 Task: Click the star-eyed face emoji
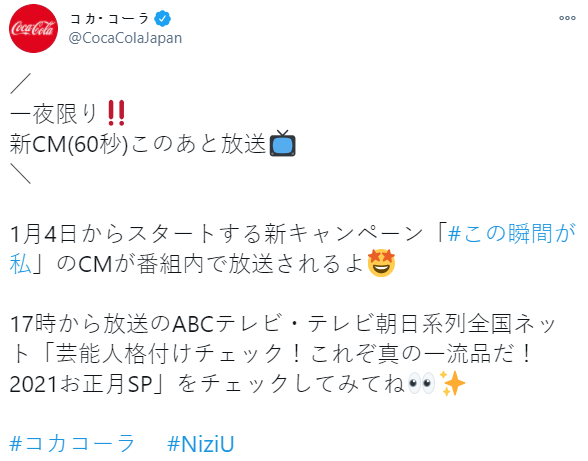tap(381, 263)
